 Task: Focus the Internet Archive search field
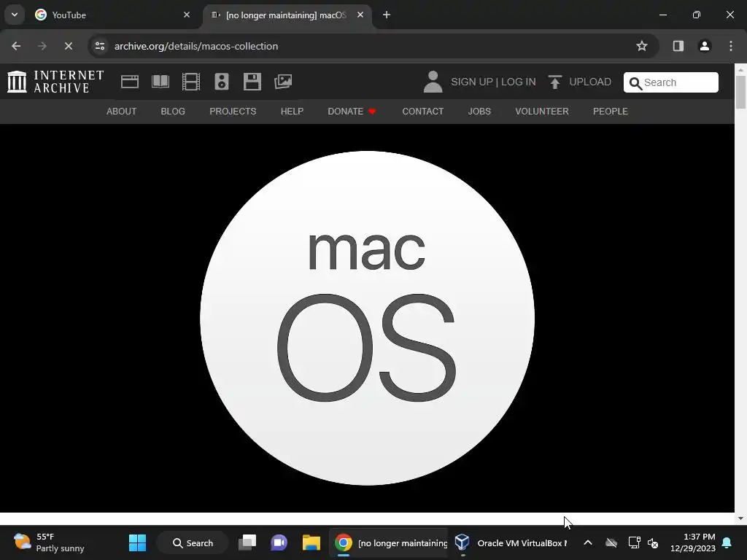(671, 82)
